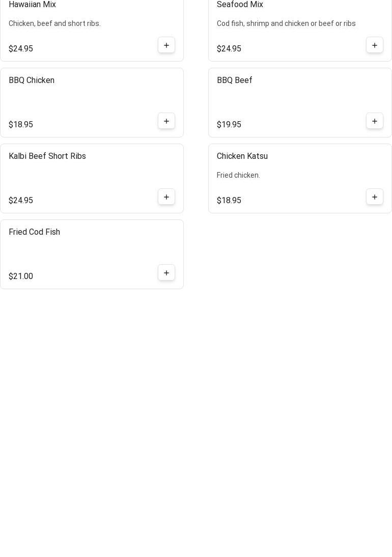Add Hawaiian Mix with the plus icon
Screen dimensions: 392x557
pyautogui.click(x=166, y=45)
